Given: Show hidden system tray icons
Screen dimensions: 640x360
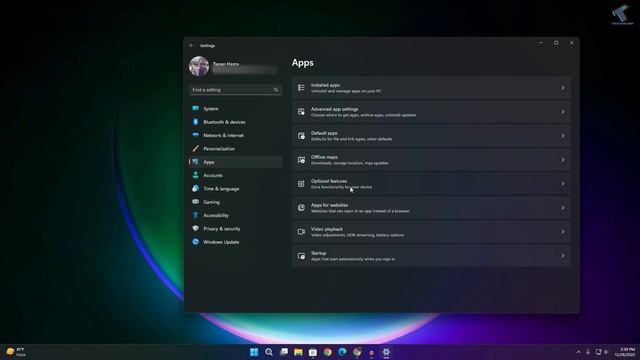Looking at the screenshot, I should pyautogui.click(x=578, y=352).
